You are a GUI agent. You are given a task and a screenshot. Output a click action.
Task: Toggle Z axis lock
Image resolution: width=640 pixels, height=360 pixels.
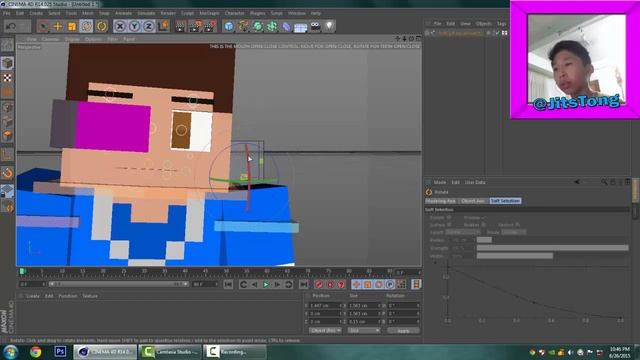tap(149, 26)
